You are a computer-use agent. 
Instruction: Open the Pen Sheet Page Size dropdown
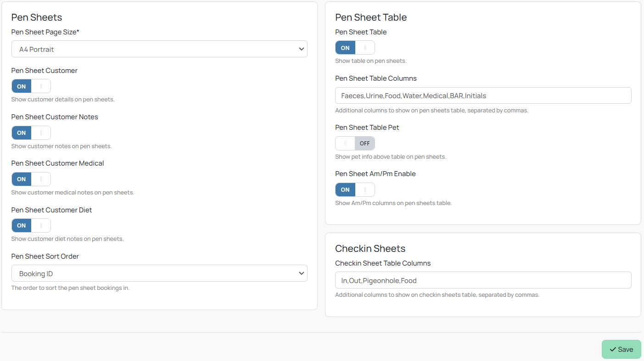[x=159, y=49]
